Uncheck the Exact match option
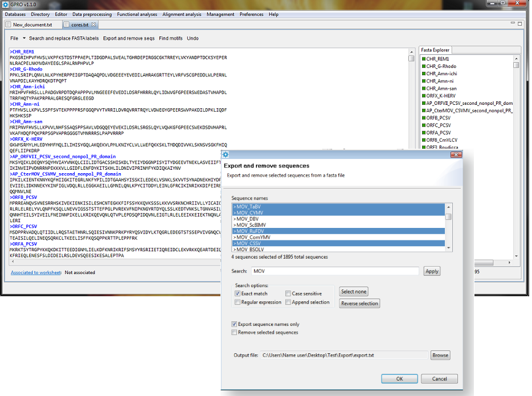532x396 pixels. point(237,293)
